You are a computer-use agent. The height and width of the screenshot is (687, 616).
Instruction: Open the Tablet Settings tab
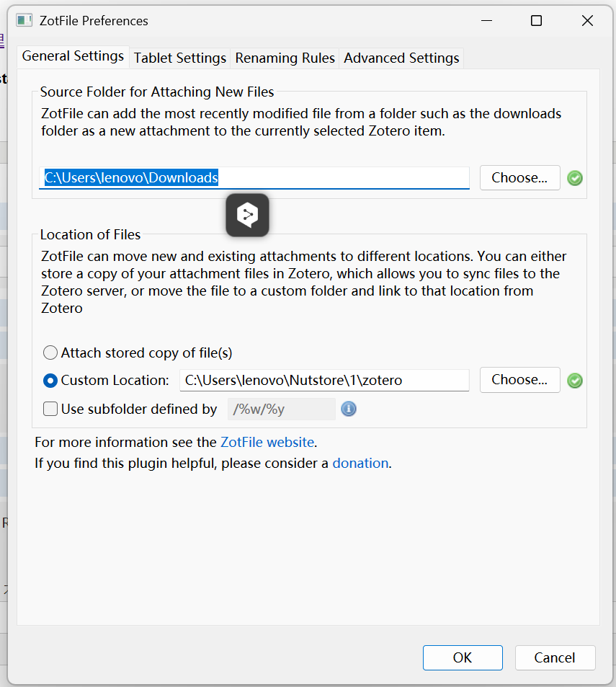(179, 58)
